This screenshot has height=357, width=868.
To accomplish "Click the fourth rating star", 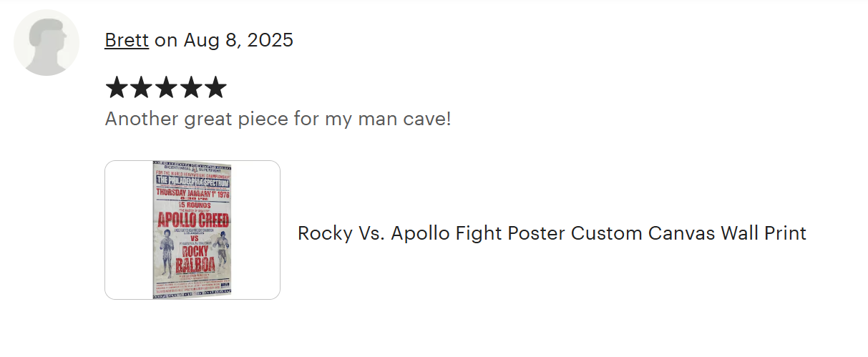I will pos(190,89).
